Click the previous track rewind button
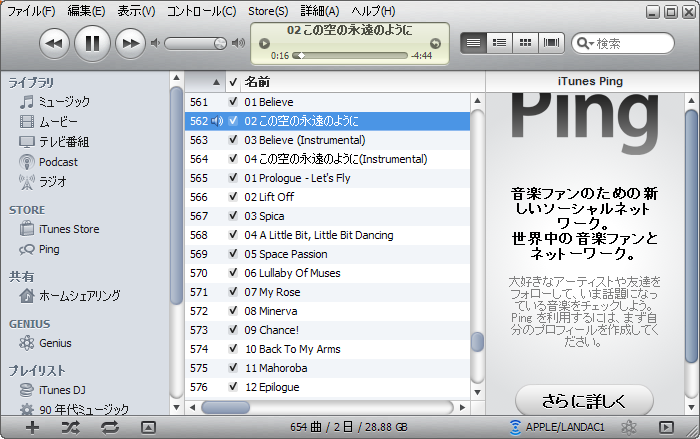Screen dimensions: 700x439 [x=54, y=43]
